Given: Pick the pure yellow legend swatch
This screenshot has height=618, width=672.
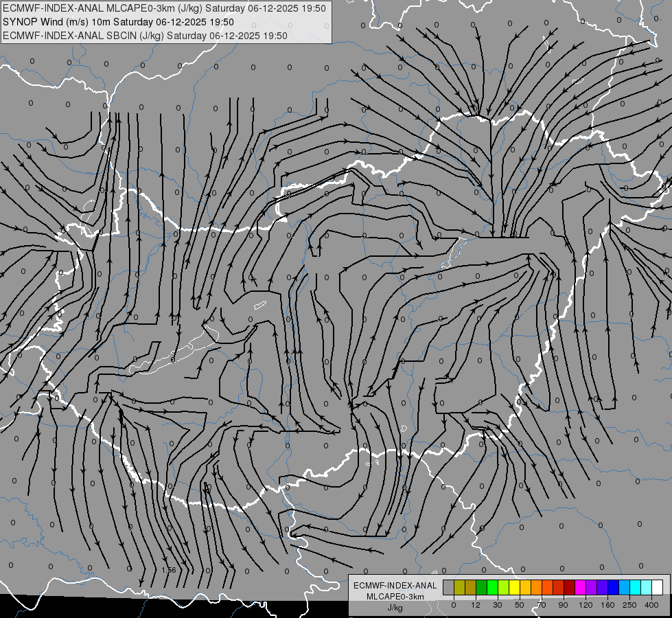Looking at the screenshot, I should (515, 587).
